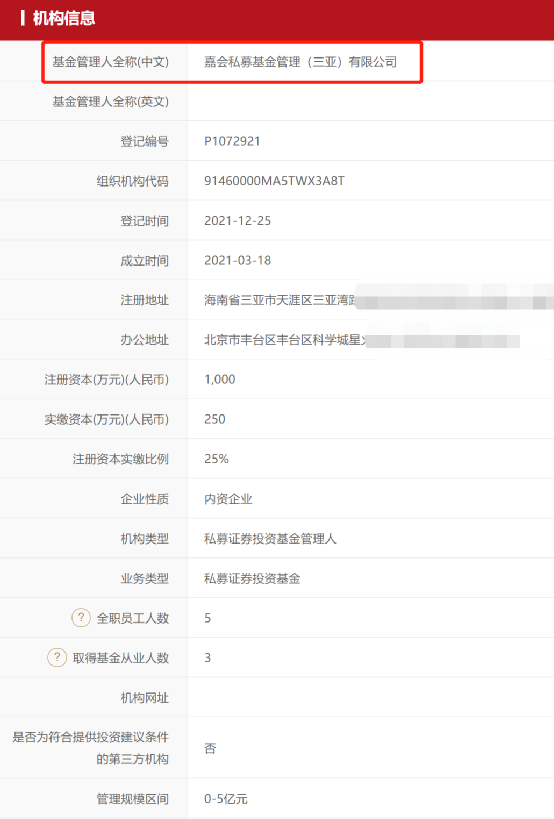This screenshot has height=819, width=554.
Task: Click the label 基金管理人全称(英文)
Action: point(111,102)
